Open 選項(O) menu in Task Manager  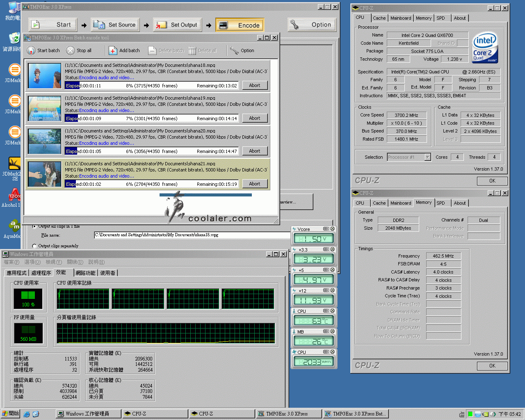(32, 262)
